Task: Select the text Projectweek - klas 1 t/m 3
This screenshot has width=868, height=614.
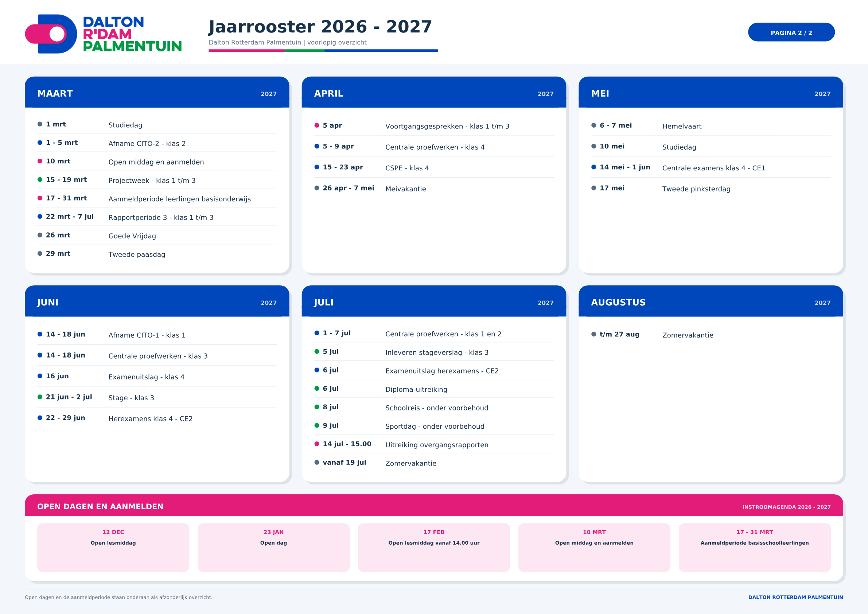Action: pyautogui.click(x=152, y=181)
